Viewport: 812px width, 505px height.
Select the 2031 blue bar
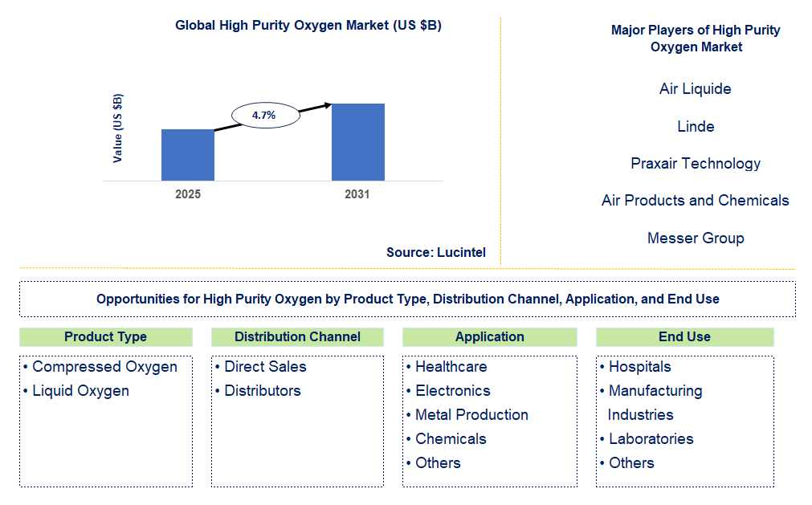point(358,142)
